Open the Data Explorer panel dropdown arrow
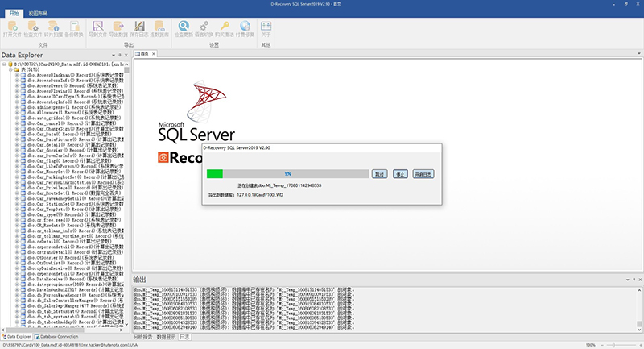 (x=114, y=55)
